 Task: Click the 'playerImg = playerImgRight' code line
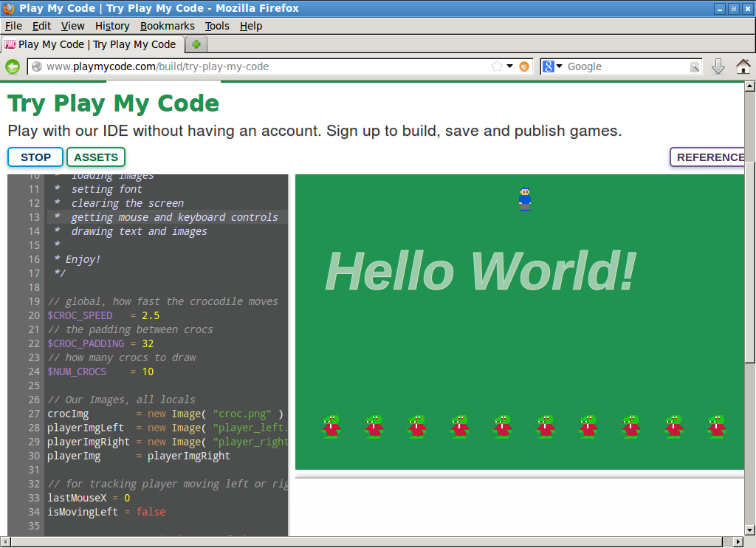pos(138,456)
